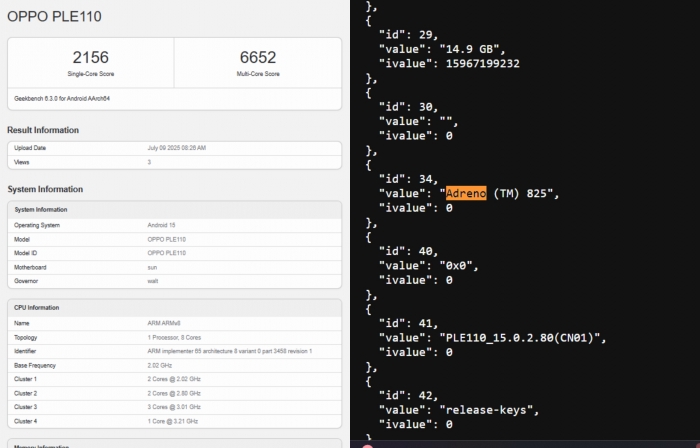Click the upload date value July 09 2025

(x=177, y=148)
